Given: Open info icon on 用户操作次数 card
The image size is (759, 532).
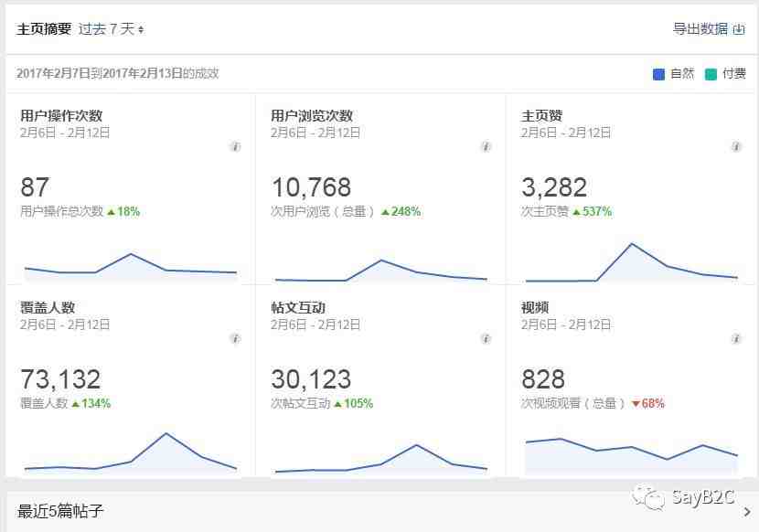Looking at the screenshot, I should pyautogui.click(x=235, y=146).
